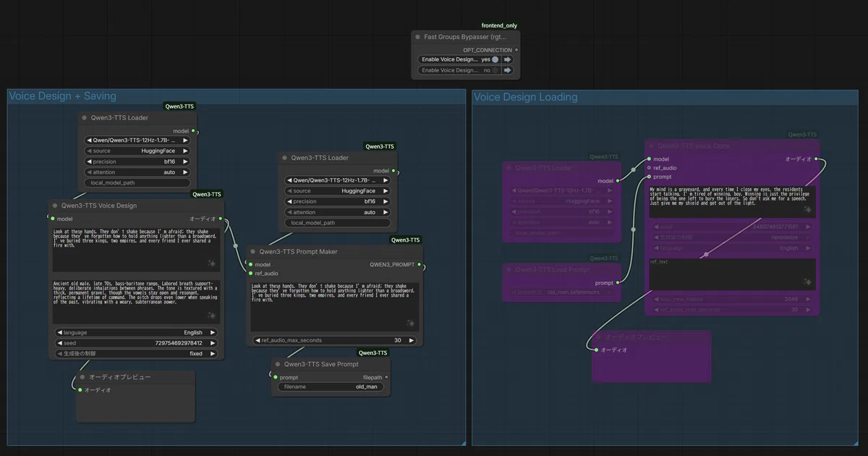Click the filename field showing old_man
The width and height of the screenshot is (868, 456).
[x=331, y=387]
